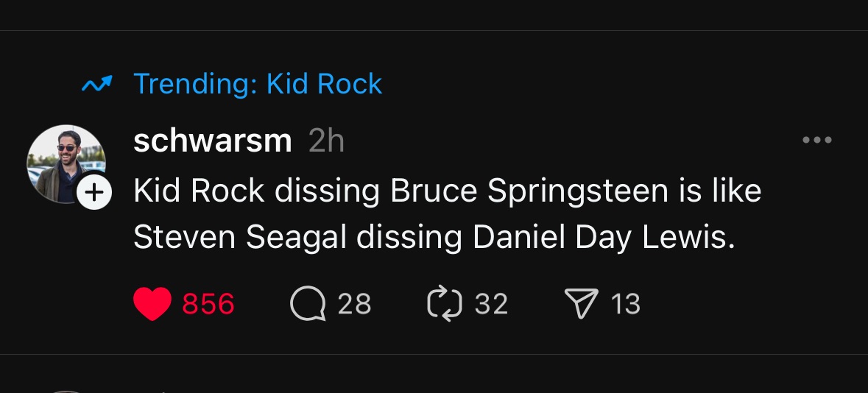Screen dimensions: 868x393
Task: Repost using the looping arrows icon
Action: (x=444, y=304)
